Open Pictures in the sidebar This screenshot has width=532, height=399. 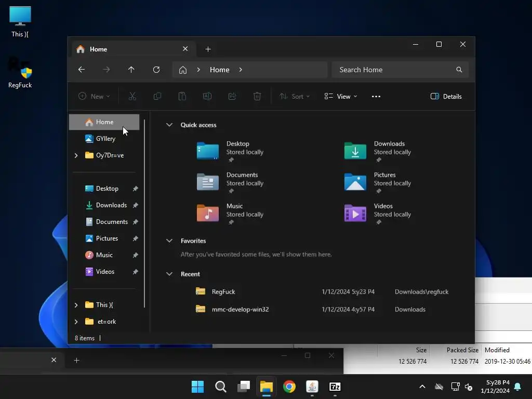tap(107, 238)
